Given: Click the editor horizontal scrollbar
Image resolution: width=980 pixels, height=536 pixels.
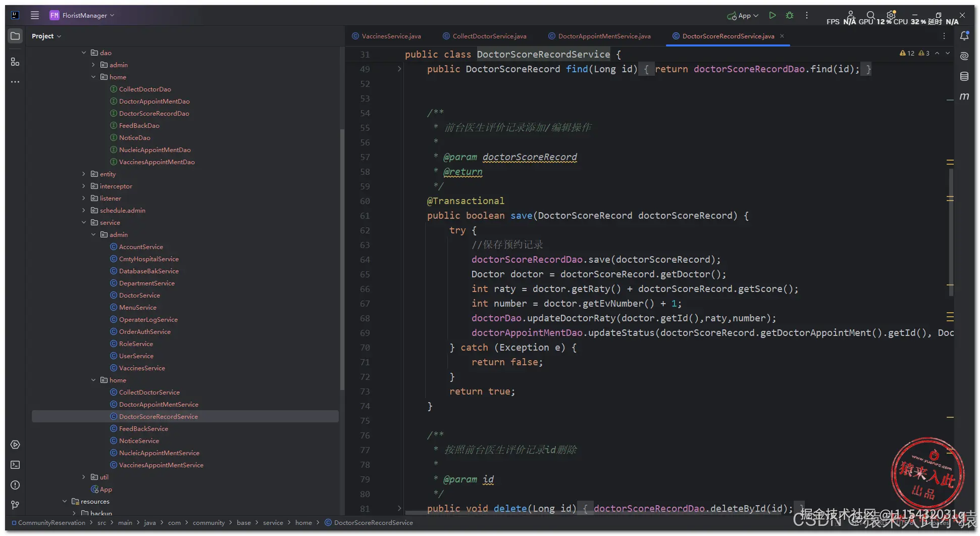Looking at the screenshot, I should (x=601, y=513).
